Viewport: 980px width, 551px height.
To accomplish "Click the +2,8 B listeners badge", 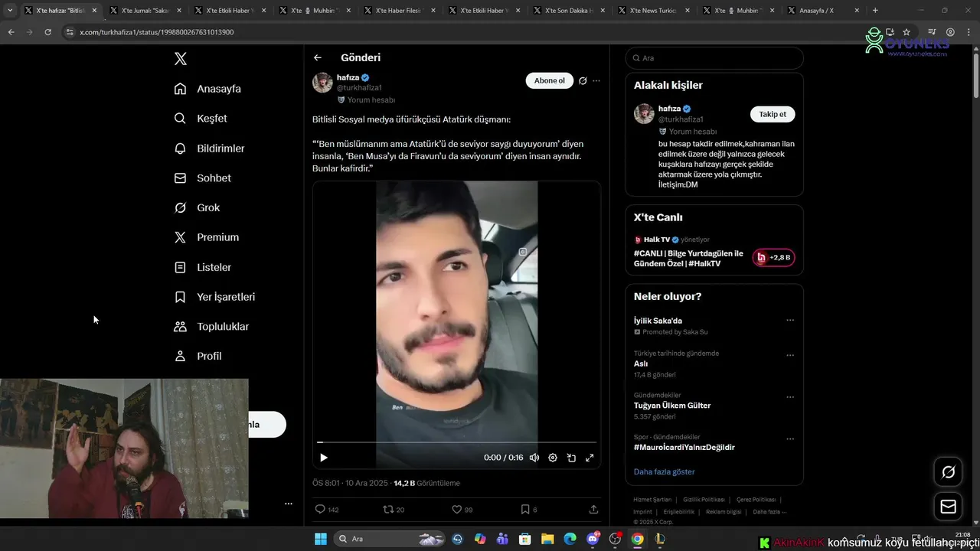I will pyautogui.click(x=773, y=258).
